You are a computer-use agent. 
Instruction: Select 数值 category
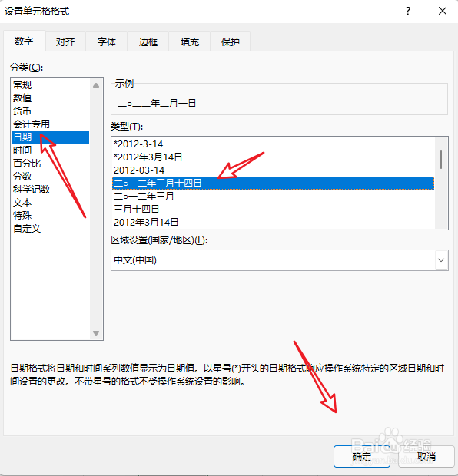pos(51,98)
